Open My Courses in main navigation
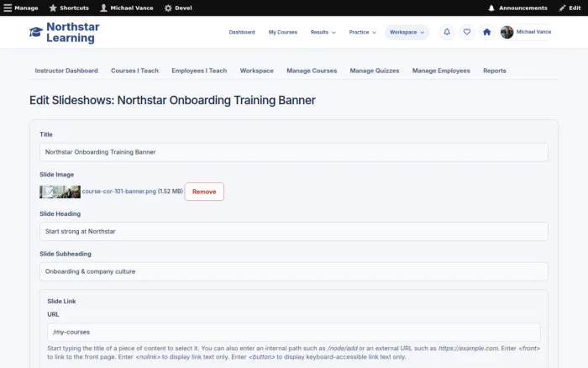The image size is (588, 368). 283,32
